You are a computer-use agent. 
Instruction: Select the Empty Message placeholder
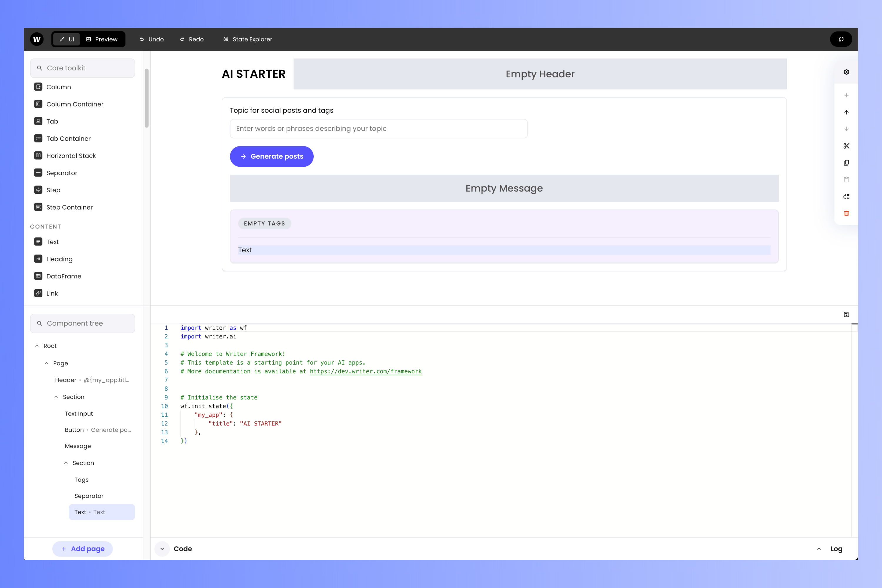coord(504,188)
